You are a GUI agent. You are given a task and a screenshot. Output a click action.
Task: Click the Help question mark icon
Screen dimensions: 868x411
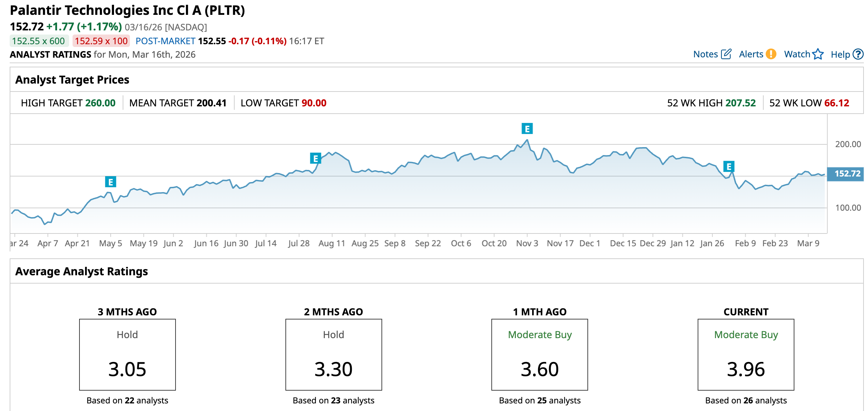[x=858, y=54]
